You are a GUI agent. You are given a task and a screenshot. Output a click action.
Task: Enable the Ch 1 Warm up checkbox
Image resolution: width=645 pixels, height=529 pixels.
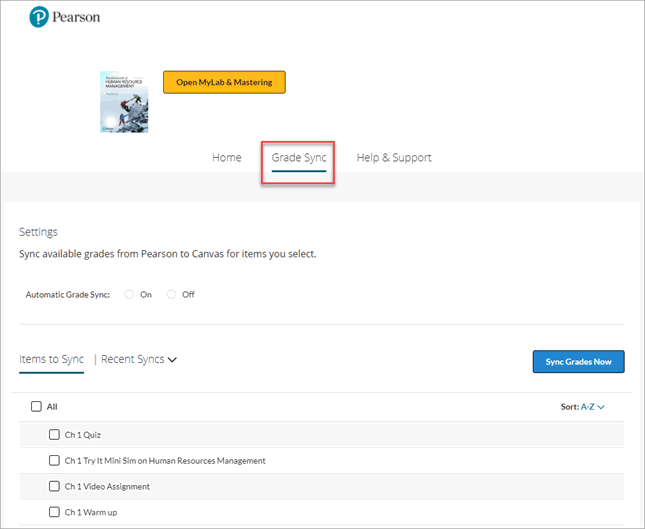pos(54,512)
